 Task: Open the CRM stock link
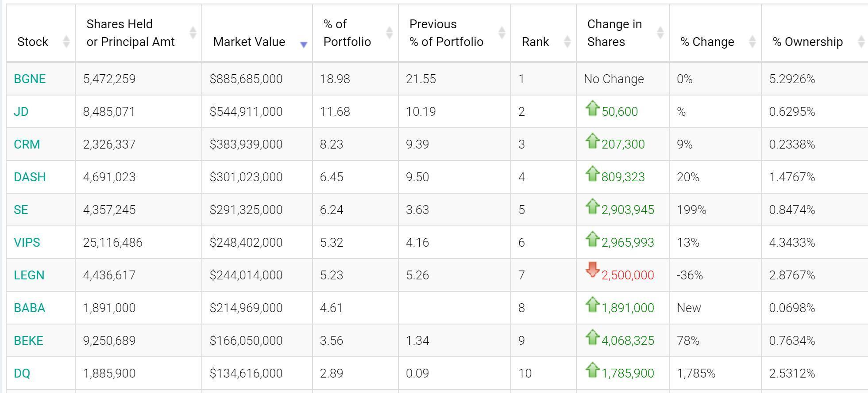coord(27,144)
